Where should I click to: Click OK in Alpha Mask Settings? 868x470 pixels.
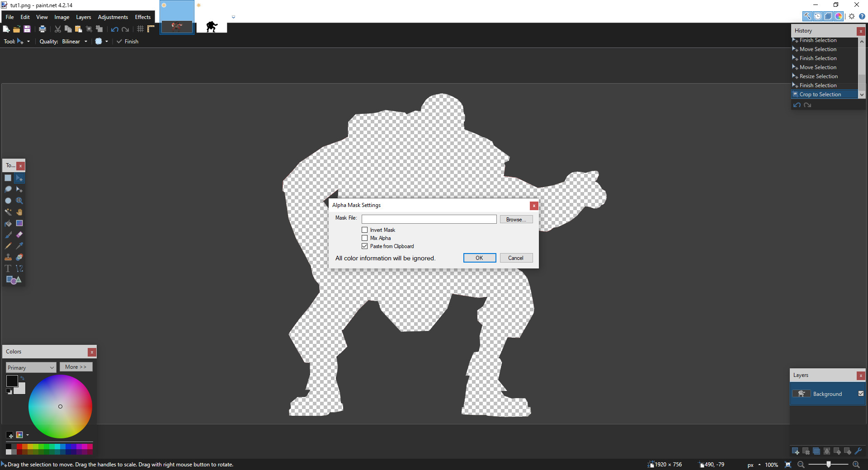coord(480,258)
